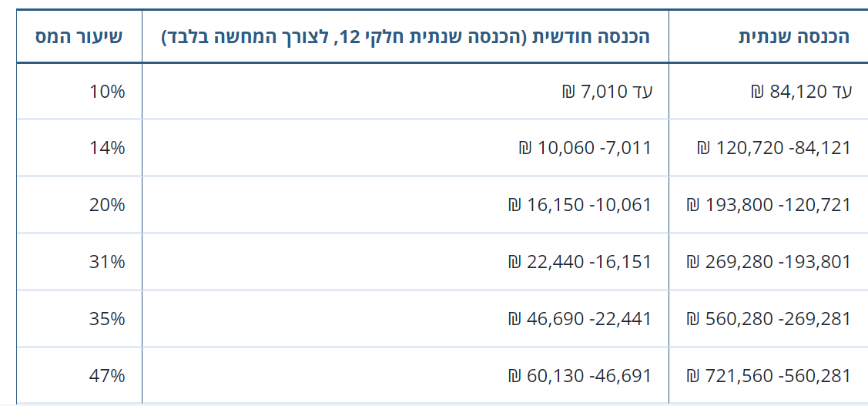868x406 pixels.
Task: Click the monthly range 46,691-60,130 cell
Action: 580,375
